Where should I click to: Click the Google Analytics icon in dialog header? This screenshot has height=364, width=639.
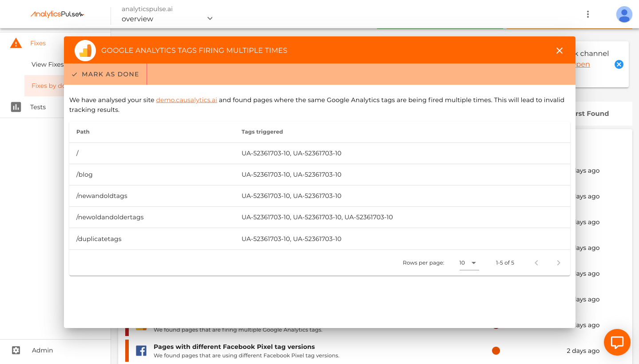click(85, 50)
